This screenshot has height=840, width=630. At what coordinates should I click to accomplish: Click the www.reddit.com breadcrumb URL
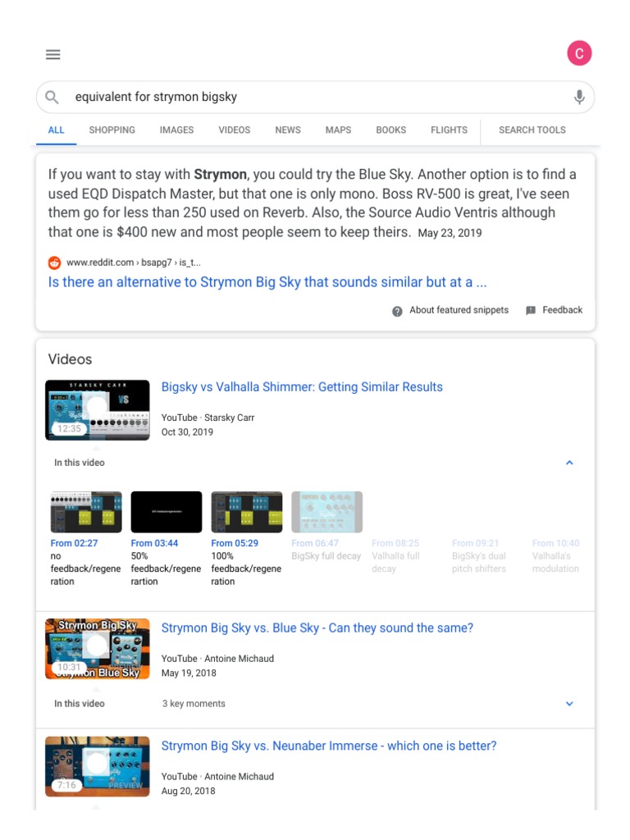(x=134, y=262)
